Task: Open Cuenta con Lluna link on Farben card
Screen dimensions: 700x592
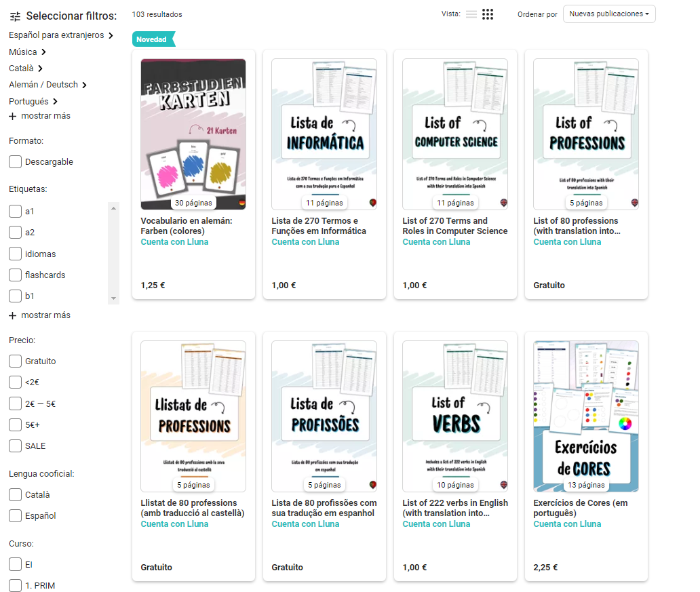Action: point(174,242)
